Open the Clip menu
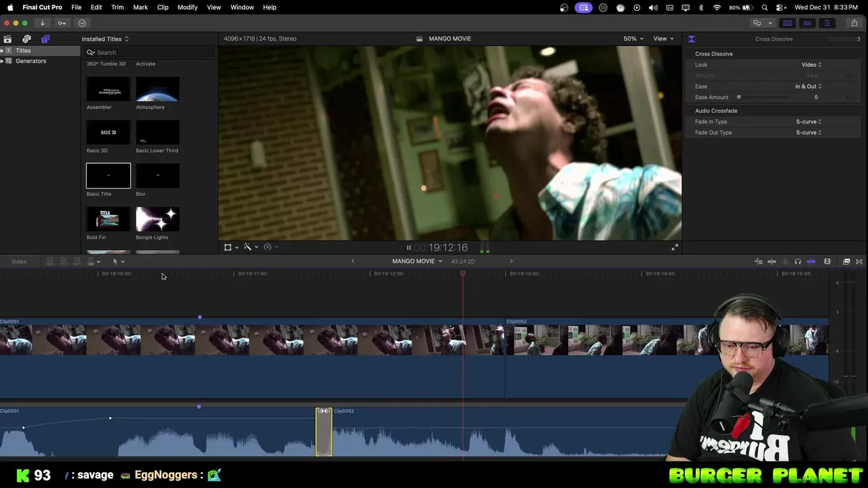This screenshot has height=488, width=868. coord(163,7)
